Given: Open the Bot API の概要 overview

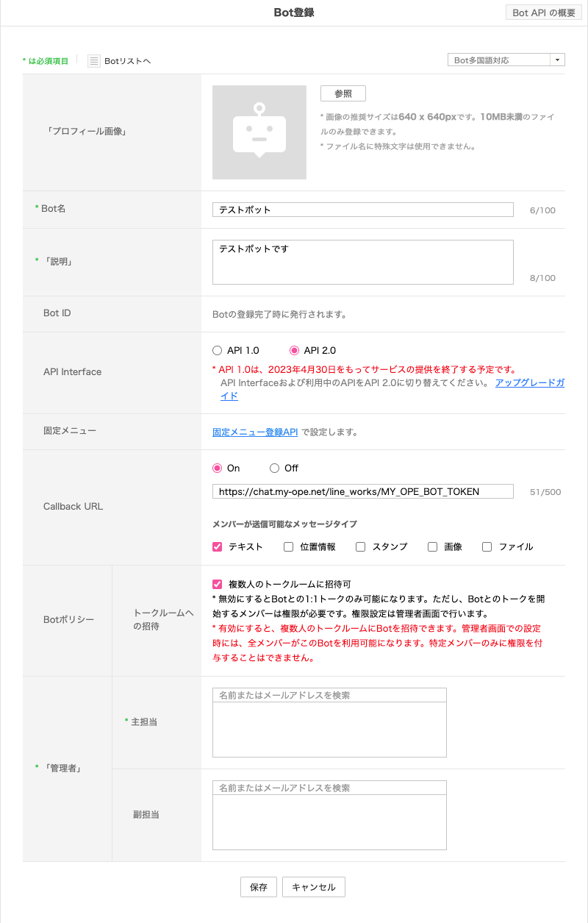Looking at the screenshot, I should [x=543, y=12].
